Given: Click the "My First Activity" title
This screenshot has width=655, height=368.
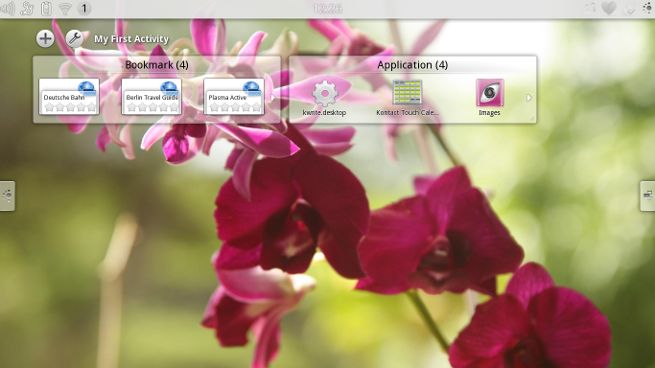Looking at the screenshot, I should (x=131, y=39).
